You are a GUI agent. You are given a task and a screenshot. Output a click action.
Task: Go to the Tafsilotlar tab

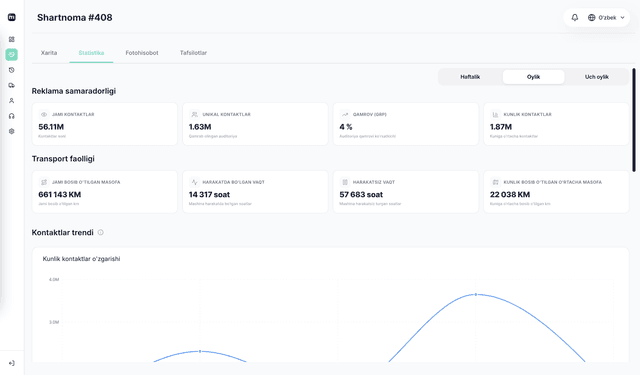point(193,53)
